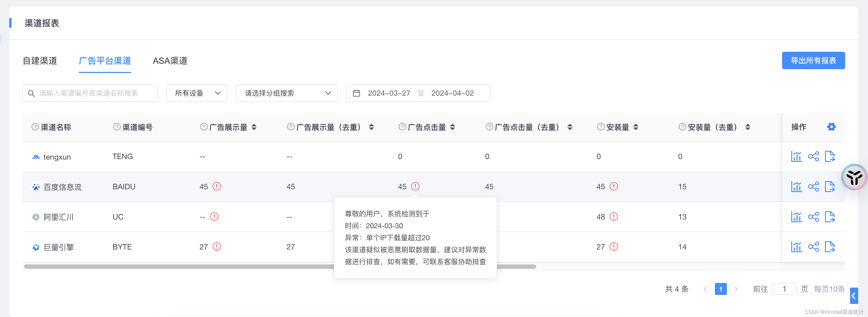The height and width of the screenshot is (317, 868).
Task: Click share icon in 阿里汇川 row
Action: pyautogui.click(x=813, y=217)
